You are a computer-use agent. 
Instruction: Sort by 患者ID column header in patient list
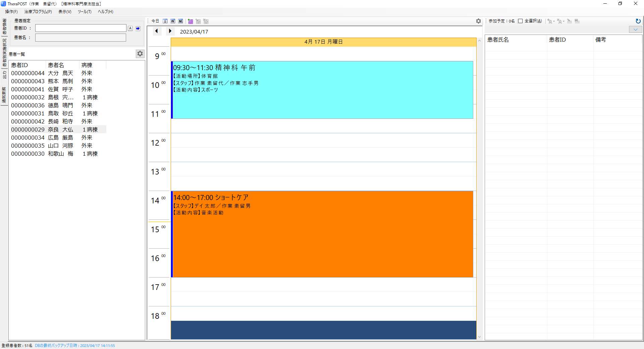pos(27,65)
